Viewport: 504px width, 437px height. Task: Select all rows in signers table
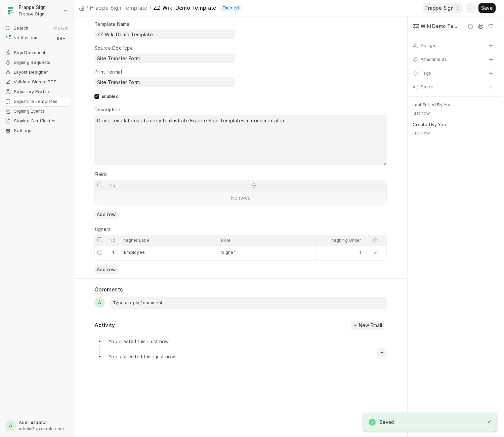coord(100,240)
